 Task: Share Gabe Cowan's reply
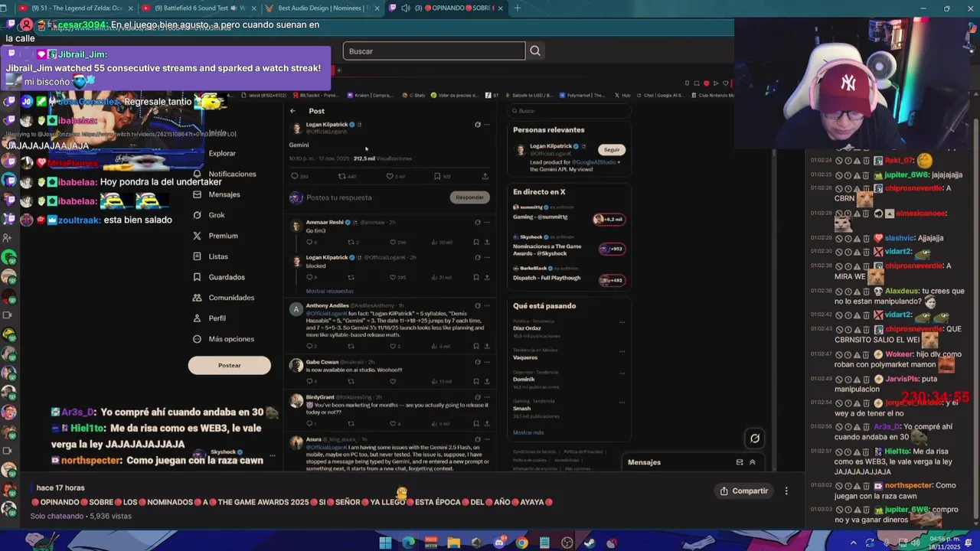click(487, 381)
